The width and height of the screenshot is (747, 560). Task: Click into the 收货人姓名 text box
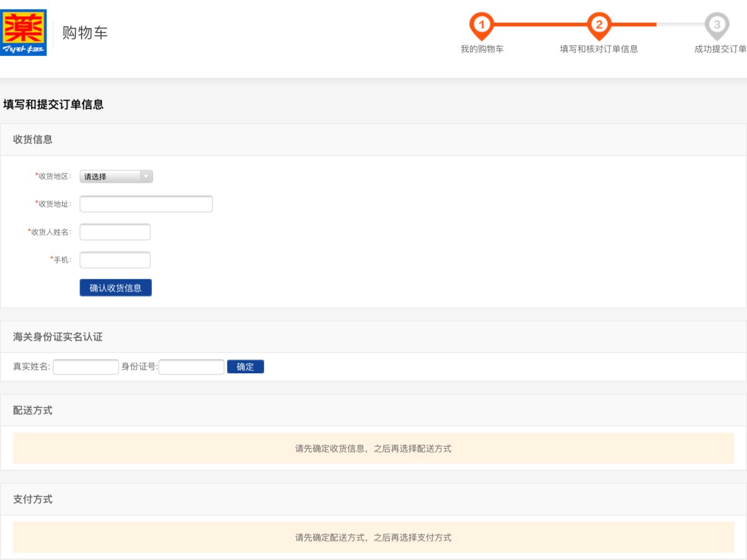(x=115, y=232)
